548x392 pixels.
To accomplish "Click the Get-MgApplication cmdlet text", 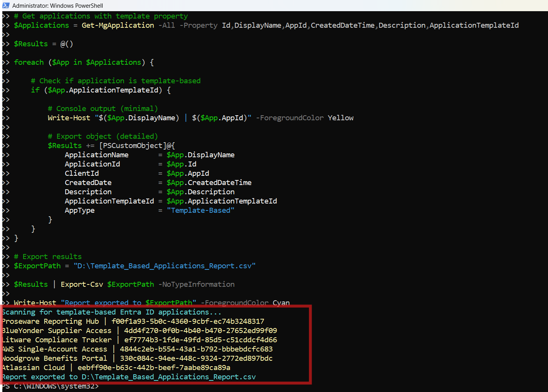I will [118, 25].
